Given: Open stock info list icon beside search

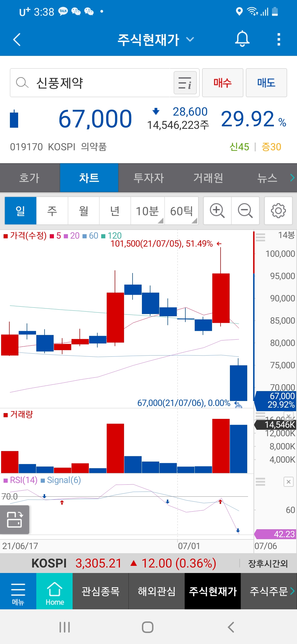Looking at the screenshot, I should (185, 83).
